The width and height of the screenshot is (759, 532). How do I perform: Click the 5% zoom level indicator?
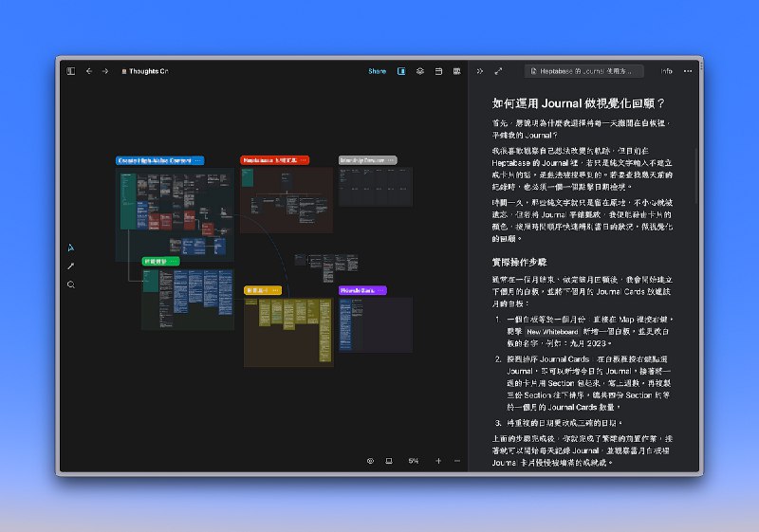point(414,461)
